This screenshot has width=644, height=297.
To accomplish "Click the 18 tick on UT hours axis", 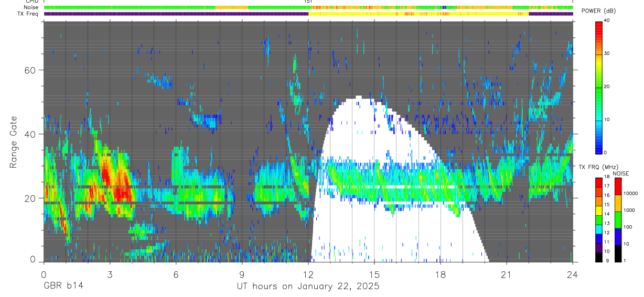I will tap(441, 274).
